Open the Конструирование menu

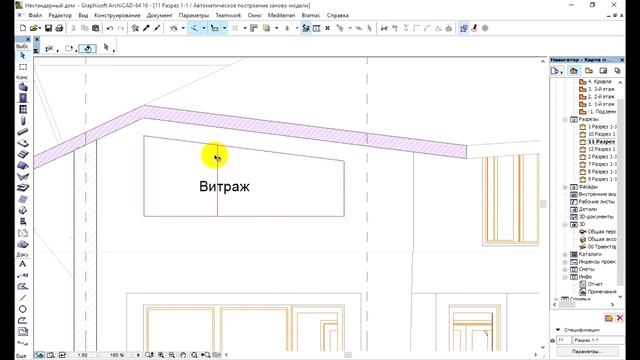(117, 15)
